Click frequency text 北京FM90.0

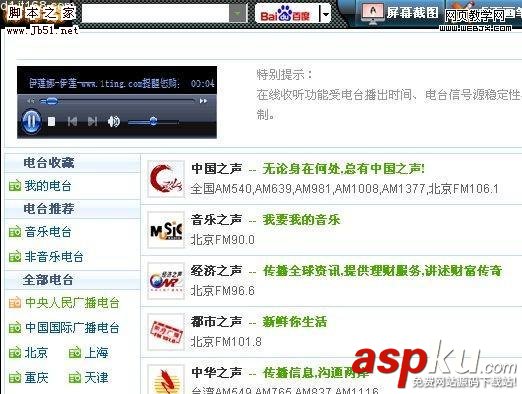pos(222,240)
